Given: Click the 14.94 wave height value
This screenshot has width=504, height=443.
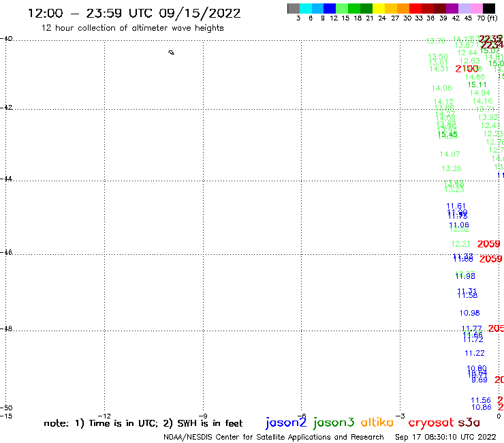Looking at the screenshot, I should [479, 93].
